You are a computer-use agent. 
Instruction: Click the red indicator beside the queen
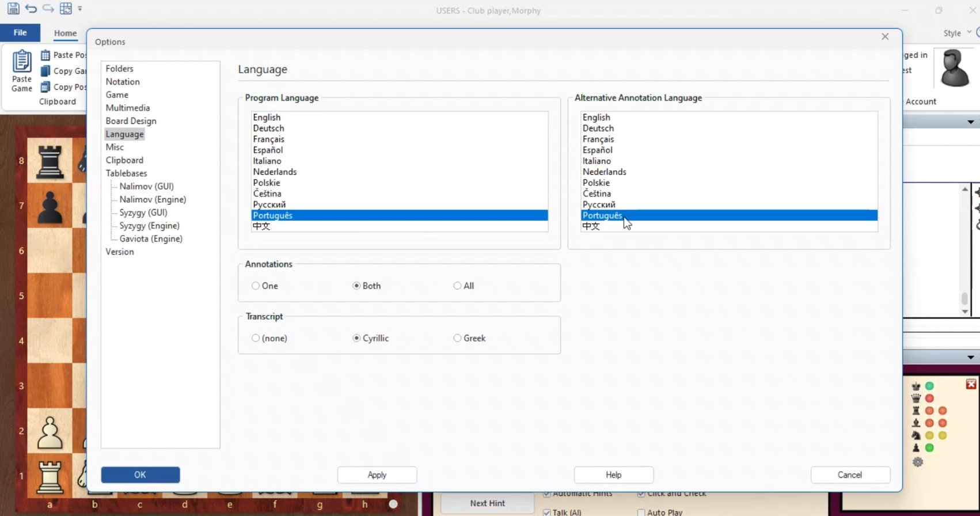point(929,398)
